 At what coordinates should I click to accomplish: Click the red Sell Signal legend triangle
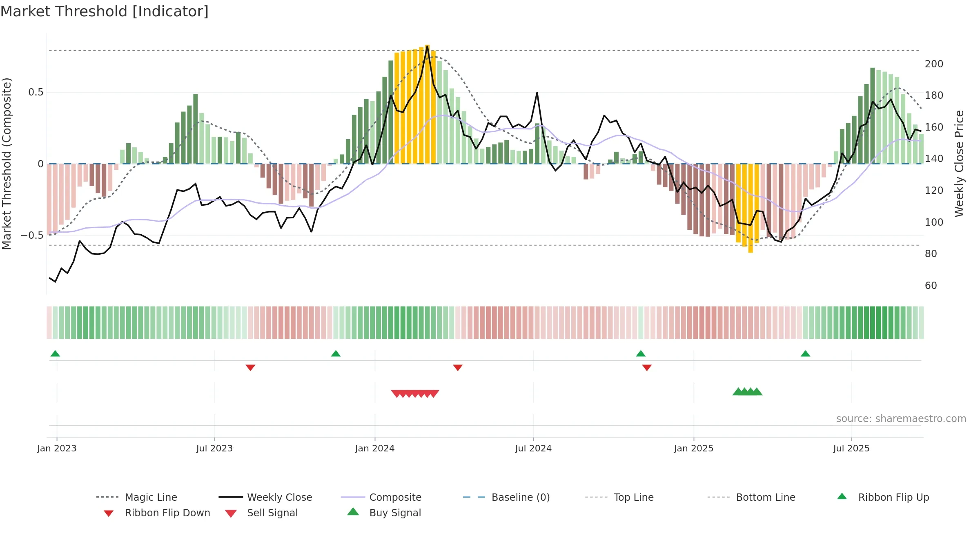(x=231, y=513)
